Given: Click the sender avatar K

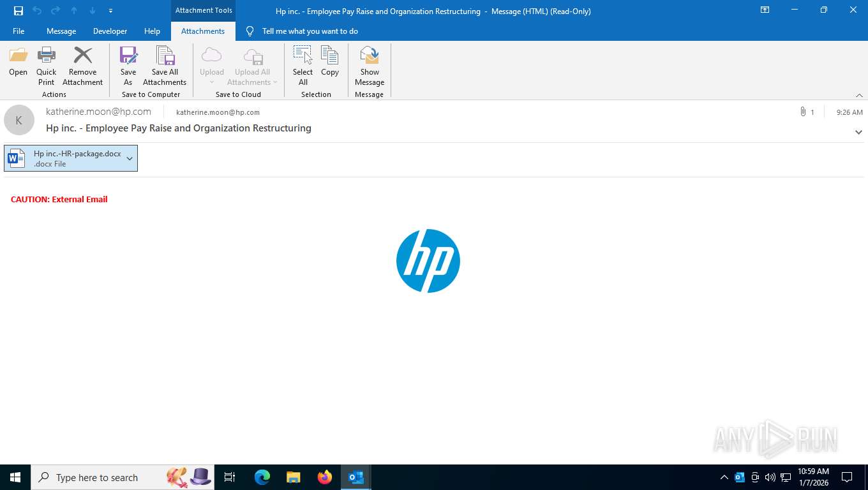Looking at the screenshot, I should [19, 120].
